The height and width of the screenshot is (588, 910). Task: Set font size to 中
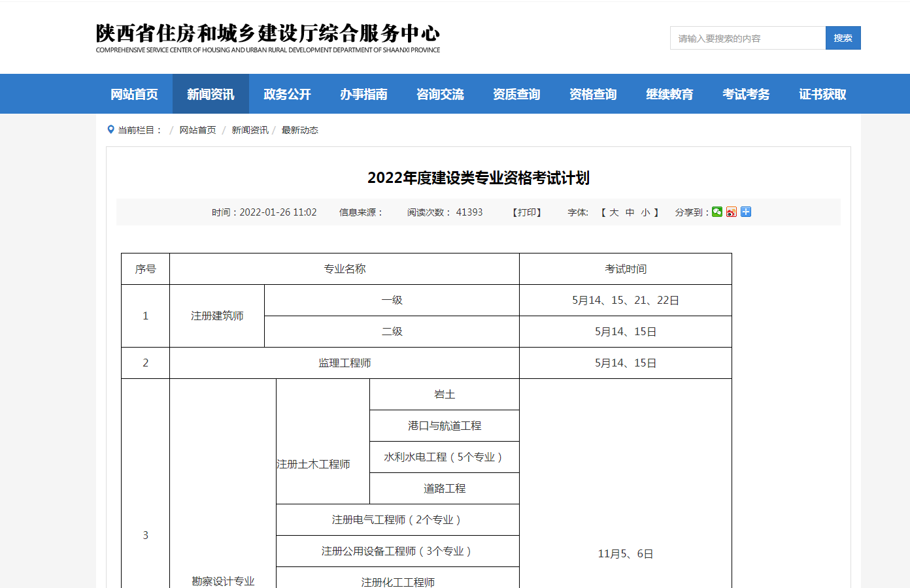pyautogui.click(x=630, y=212)
